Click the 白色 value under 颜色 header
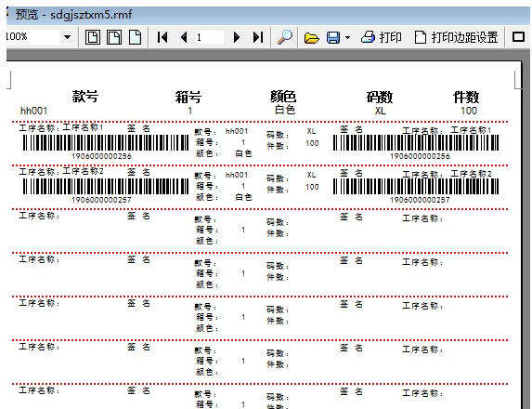Screen dimensions: 532x409 [285, 110]
